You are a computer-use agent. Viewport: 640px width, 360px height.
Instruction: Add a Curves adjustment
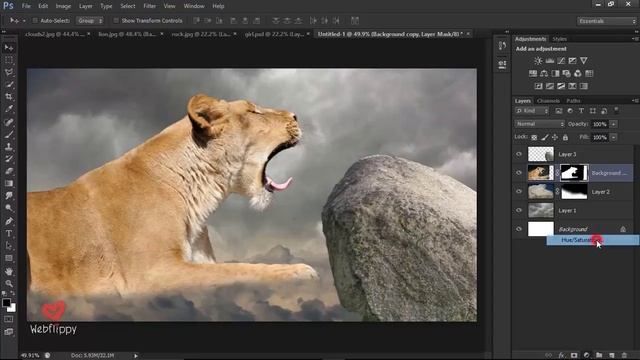561,61
